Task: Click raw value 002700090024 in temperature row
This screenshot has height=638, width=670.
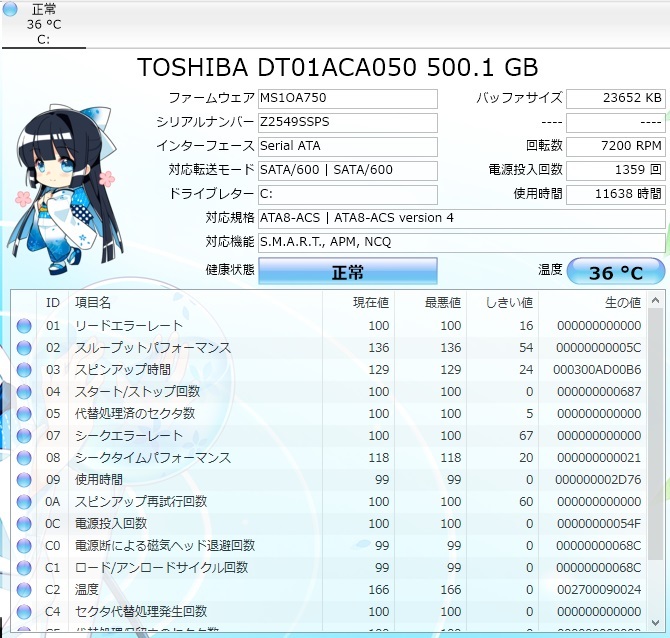Action: point(599,590)
